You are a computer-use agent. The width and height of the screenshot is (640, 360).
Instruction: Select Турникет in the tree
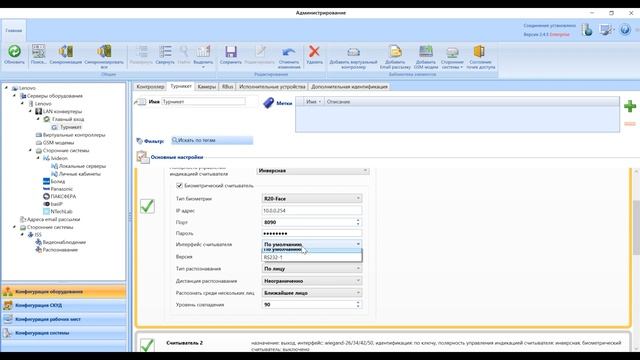click(x=71, y=127)
